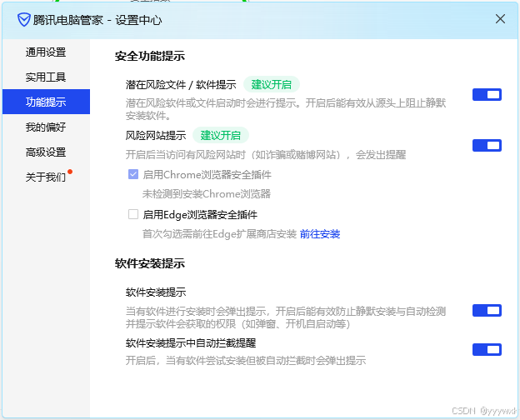Click the 软件安装提示中自动拦截提醒 label

click(191, 342)
